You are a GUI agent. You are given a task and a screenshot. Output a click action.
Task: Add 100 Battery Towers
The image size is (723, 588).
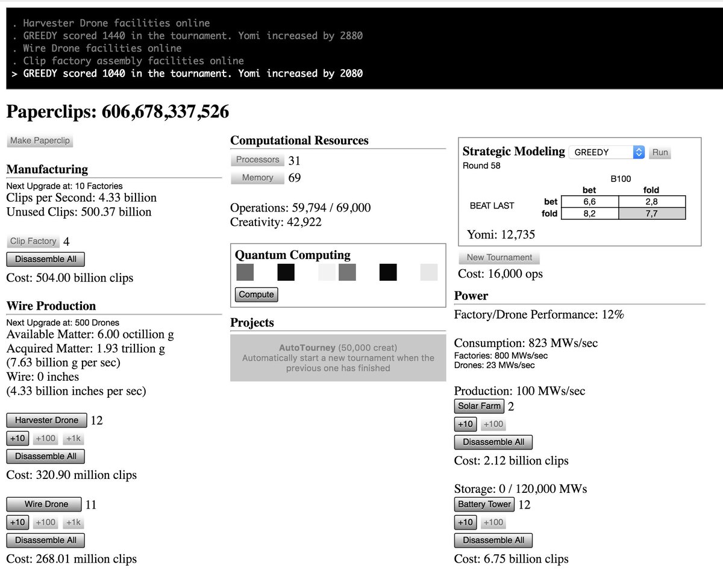point(493,522)
